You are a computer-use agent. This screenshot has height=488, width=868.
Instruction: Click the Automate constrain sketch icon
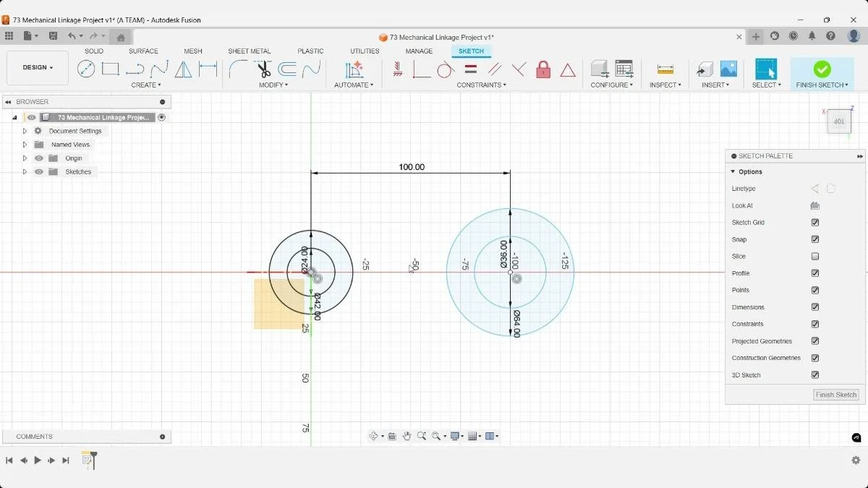354,69
